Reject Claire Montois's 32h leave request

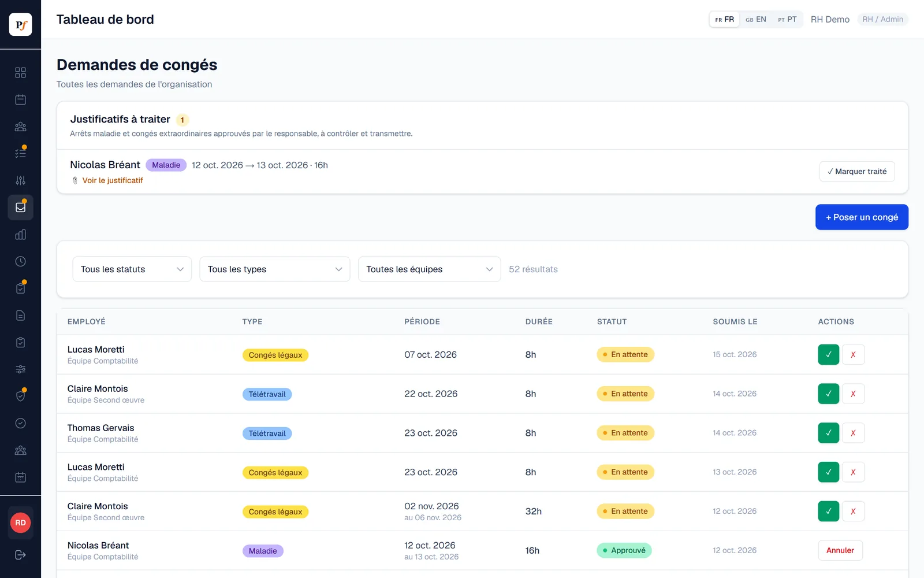(853, 512)
